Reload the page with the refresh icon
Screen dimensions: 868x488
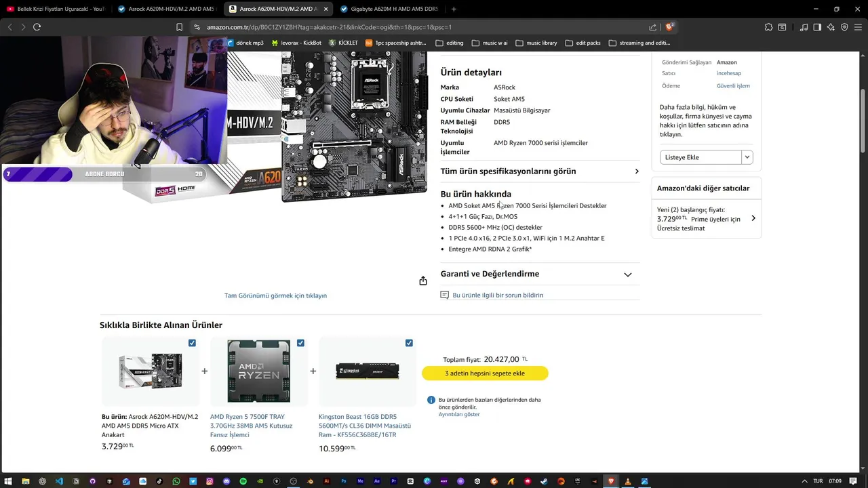[x=37, y=27]
